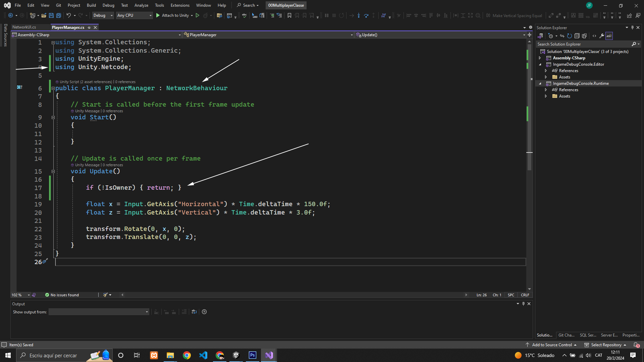Image resolution: width=644 pixels, height=362 pixels.
Task: Click the Save All toolbar icon
Action: click(x=58, y=15)
